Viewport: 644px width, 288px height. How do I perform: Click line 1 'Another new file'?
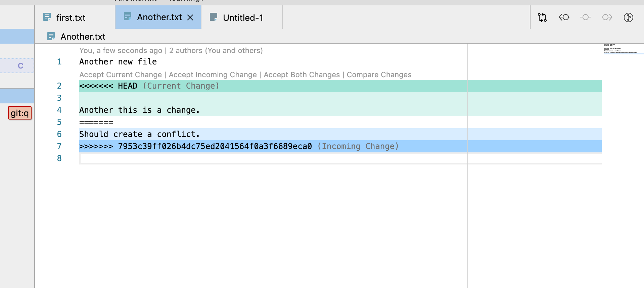click(x=118, y=62)
